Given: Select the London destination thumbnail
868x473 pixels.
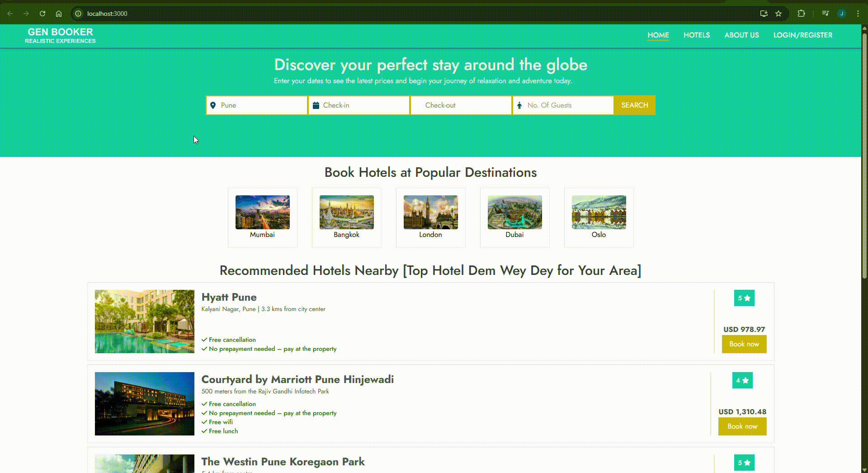Looking at the screenshot, I should click(431, 212).
